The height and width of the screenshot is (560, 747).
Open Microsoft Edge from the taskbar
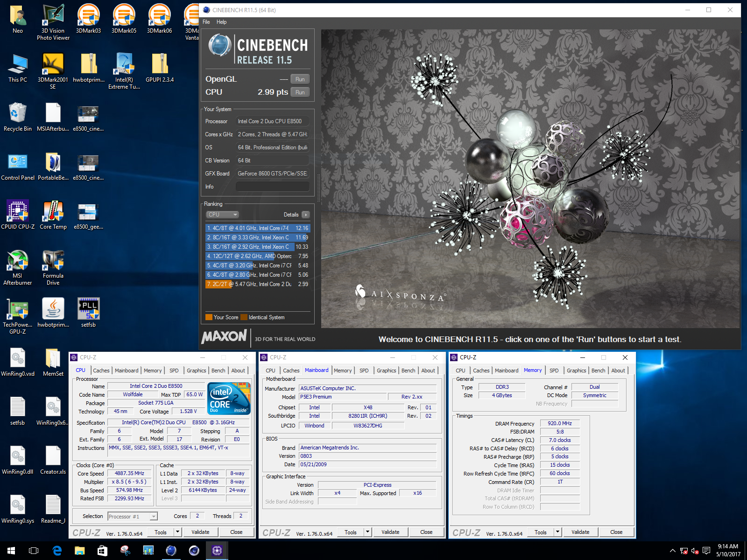pos(57,551)
